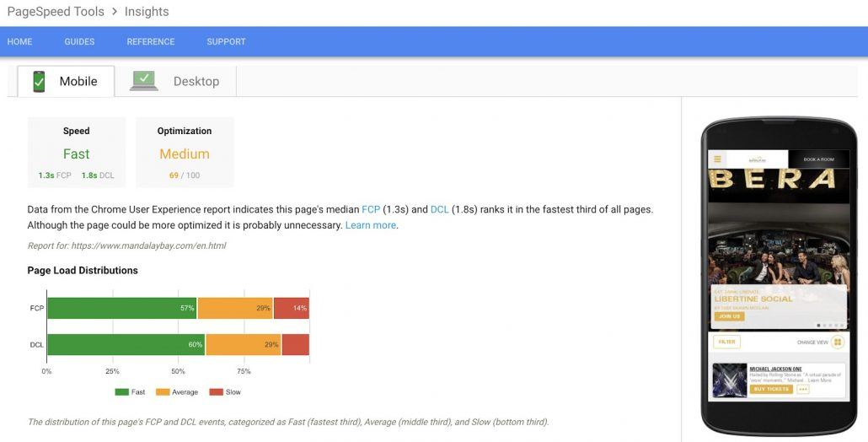Open the GUIDES menu item
This screenshot has height=442, width=868.
79,41
